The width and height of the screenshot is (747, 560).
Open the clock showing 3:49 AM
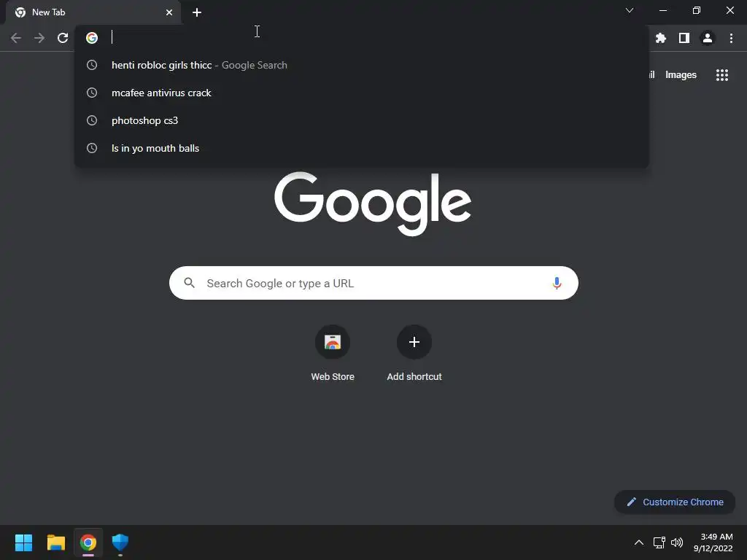713,542
